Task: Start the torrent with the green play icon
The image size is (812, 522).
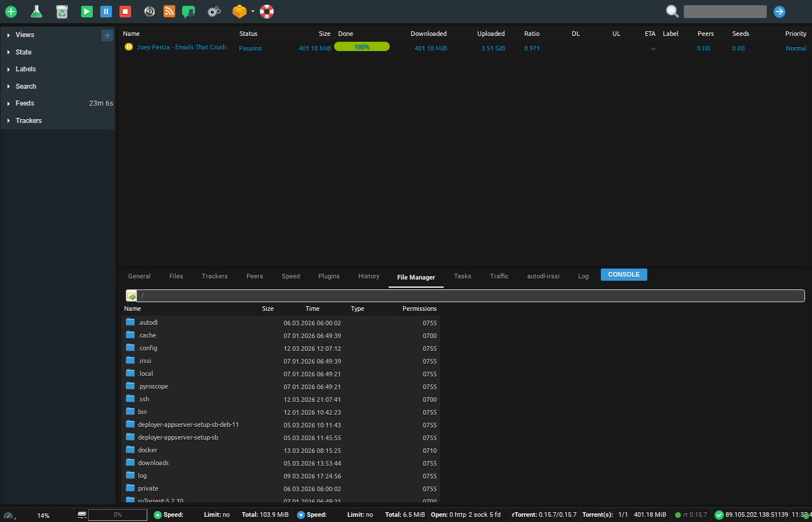Action: point(86,12)
